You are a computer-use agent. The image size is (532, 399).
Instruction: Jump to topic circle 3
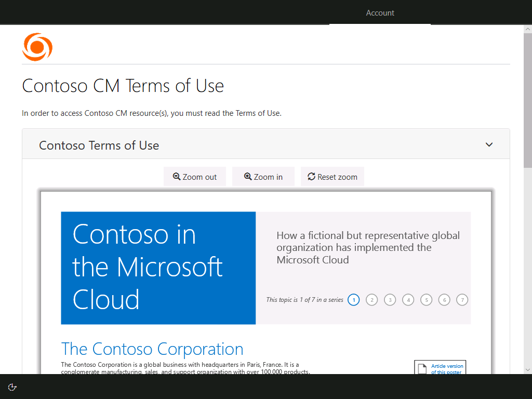point(390,300)
